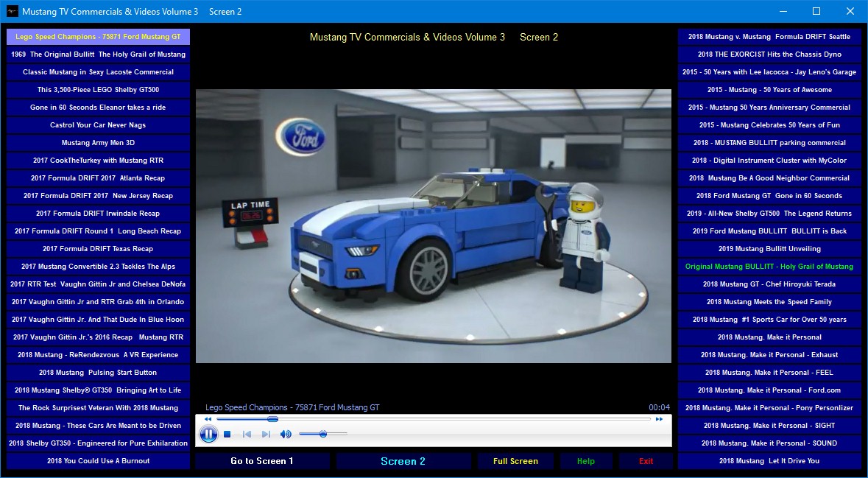Play 2015 Mustang Celebrates 50 Years of Fun

coord(769,125)
